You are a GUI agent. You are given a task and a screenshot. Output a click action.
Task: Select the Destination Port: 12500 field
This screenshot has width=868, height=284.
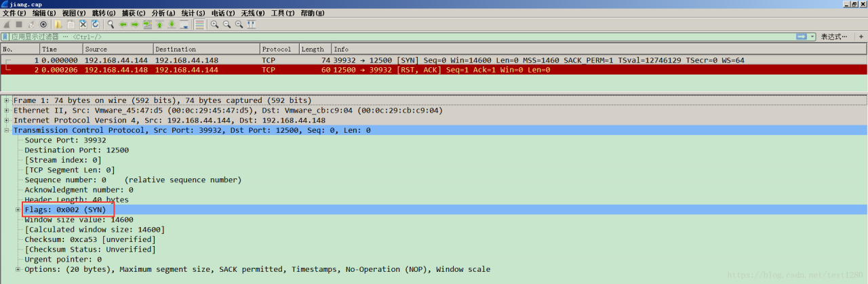click(x=77, y=150)
